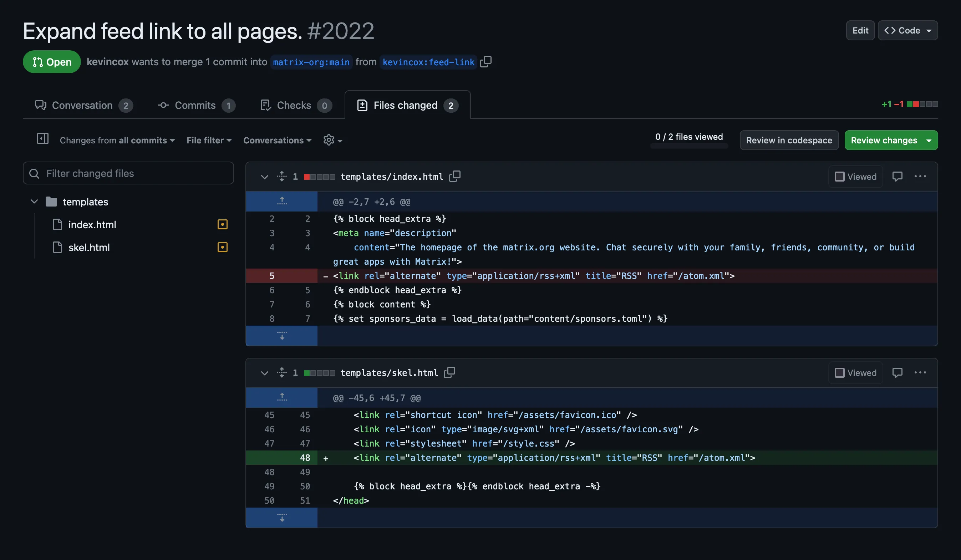Switch to the Commits tab
The image size is (961, 560).
pyautogui.click(x=195, y=105)
